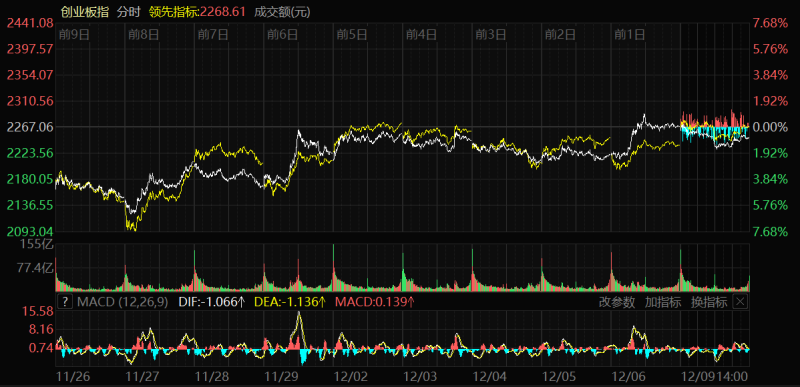The image size is (800, 387).
Task: Select the 前7日 day marker
Action: (213, 35)
